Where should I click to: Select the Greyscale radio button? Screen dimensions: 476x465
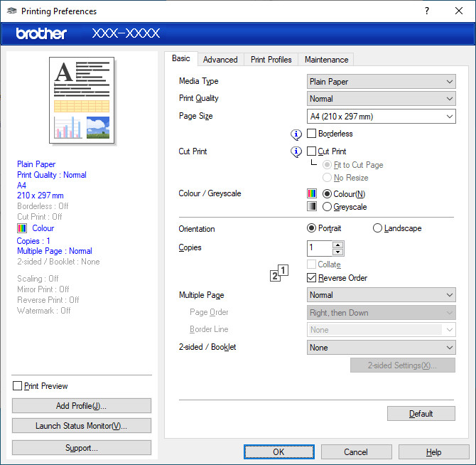[x=327, y=207]
